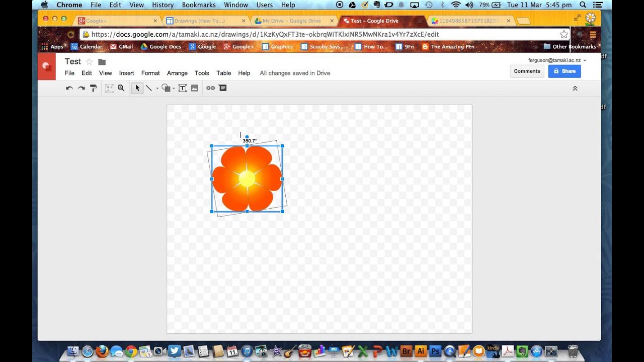Collapse the menus with double chevron

click(575, 88)
